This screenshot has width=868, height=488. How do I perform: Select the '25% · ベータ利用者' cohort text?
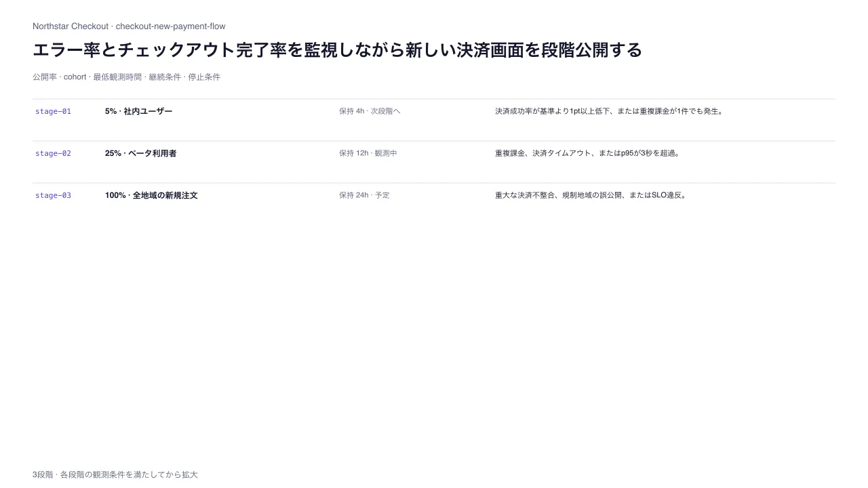pyautogui.click(x=140, y=153)
